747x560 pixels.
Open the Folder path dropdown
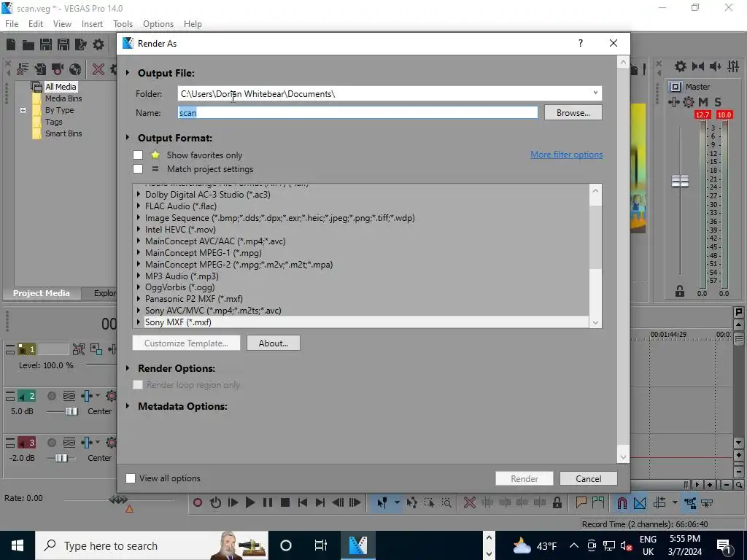point(595,93)
